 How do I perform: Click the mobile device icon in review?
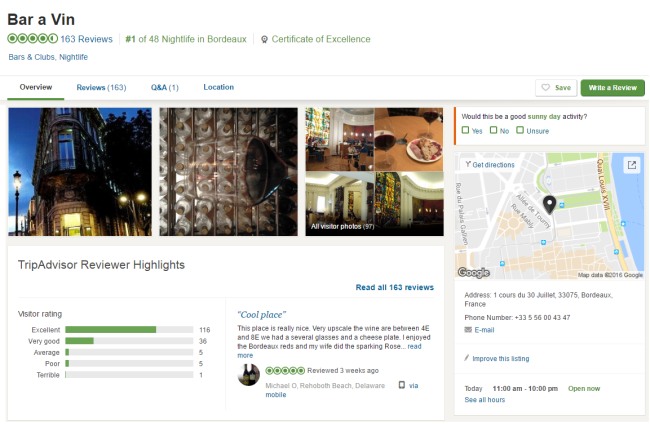[401, 384]
